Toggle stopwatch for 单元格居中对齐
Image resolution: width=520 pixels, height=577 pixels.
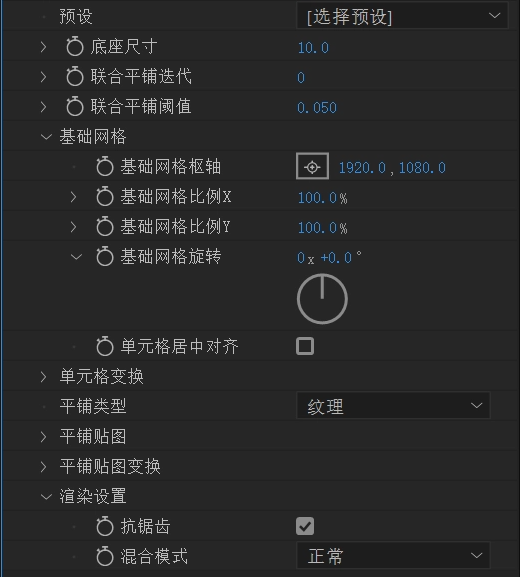[x=105, y=346]
